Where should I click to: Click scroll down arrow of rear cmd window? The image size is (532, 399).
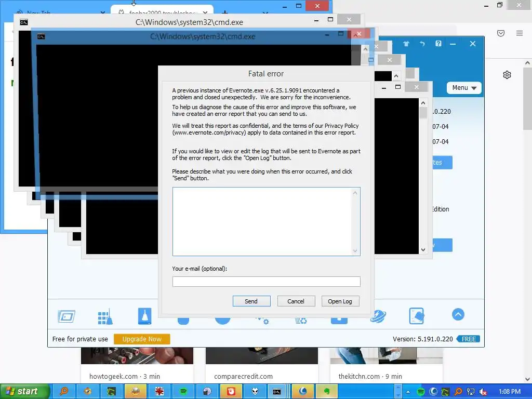point(423,250)
